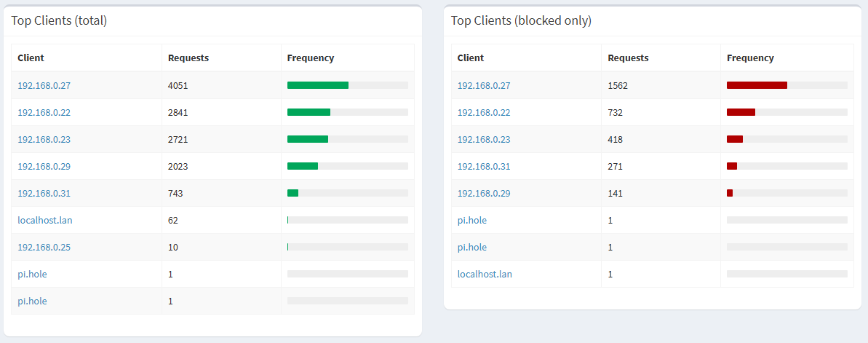Open 192.168.0.27 in the blocked only table
The image size is (868, 343).
point(484,85)
